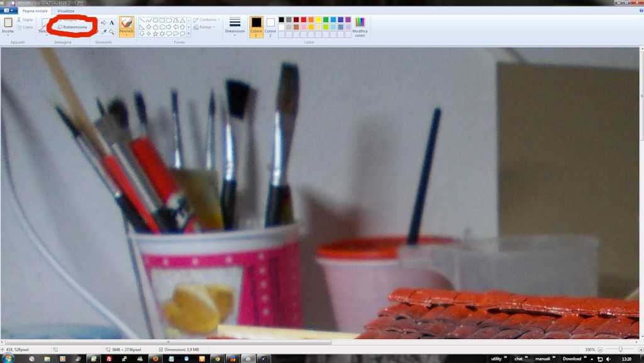Open the Contorno outline dropdown

point(206,20)
